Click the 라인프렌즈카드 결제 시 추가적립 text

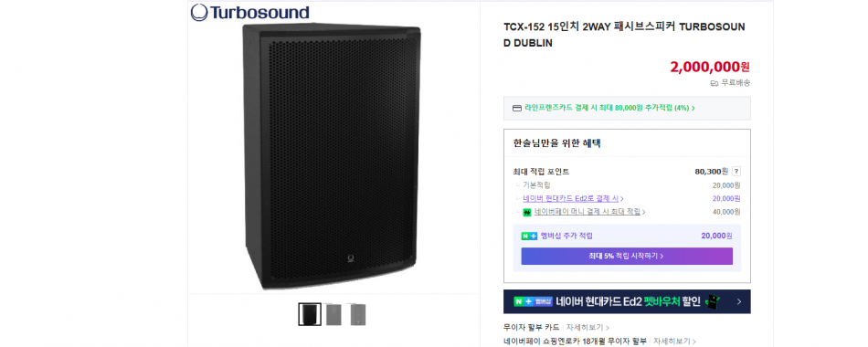pyautogui.click(x=607, y=109)
